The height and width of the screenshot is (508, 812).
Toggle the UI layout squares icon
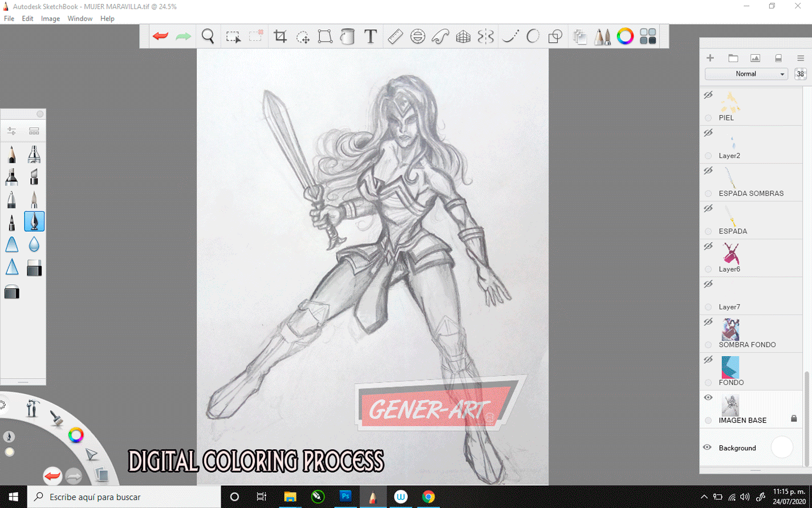(x=648, y=37)
